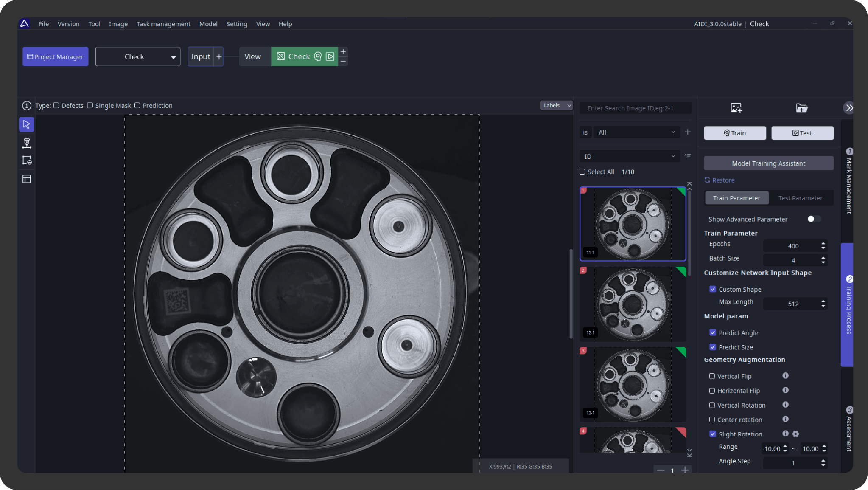Open the Task management menu
868x490 pixels.
tap(163, 24)
